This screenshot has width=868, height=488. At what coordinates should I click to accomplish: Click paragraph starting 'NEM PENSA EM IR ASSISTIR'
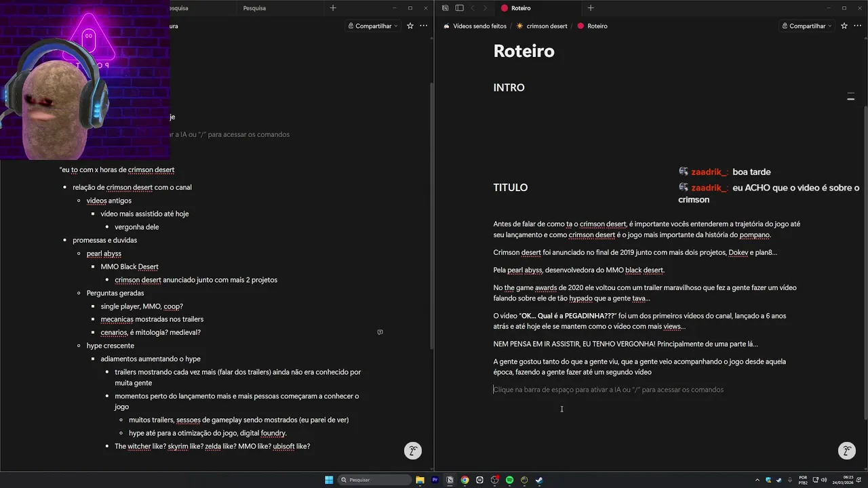625,344
